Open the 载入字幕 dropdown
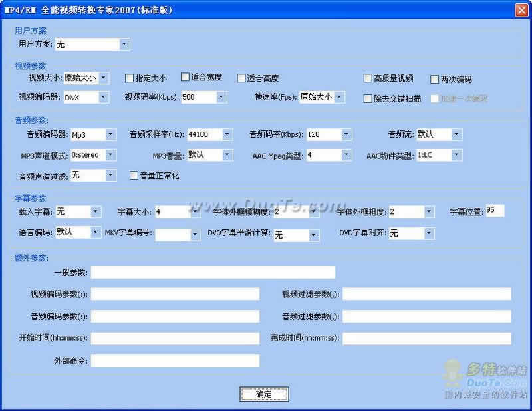Image resolution: width=532 pixels, height=411 pixels. click(x=78, y=212)
